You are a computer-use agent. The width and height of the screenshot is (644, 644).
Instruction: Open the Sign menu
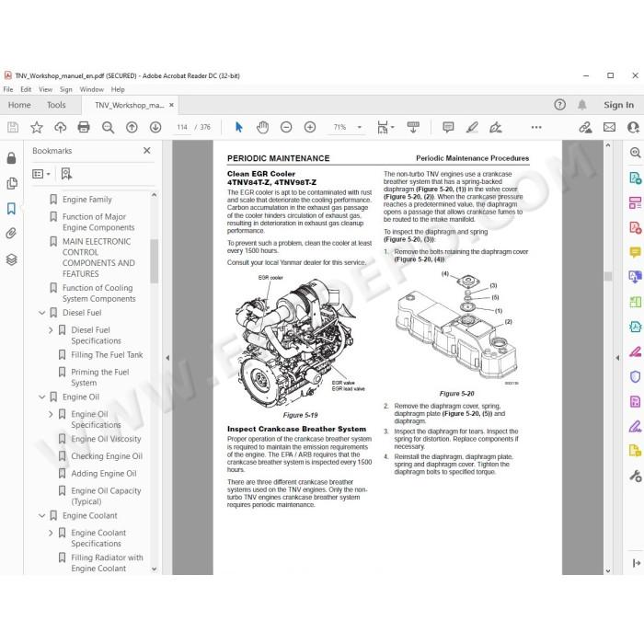point(65,89)
